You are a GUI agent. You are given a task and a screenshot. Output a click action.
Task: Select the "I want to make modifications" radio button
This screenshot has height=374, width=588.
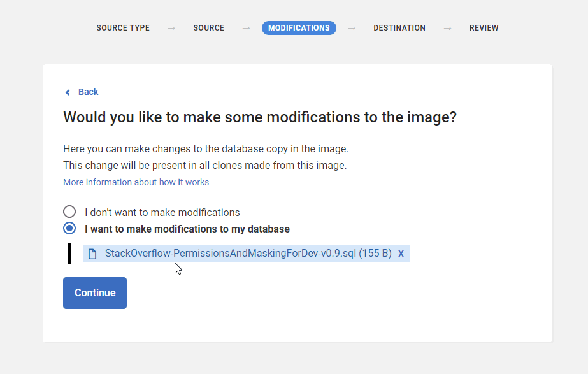pos(69,229)
